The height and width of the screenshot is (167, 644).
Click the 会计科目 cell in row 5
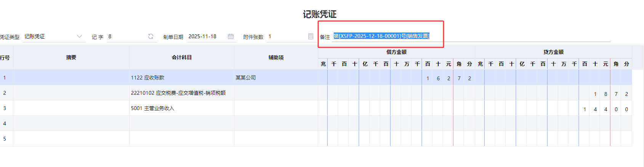pos(182,139)
